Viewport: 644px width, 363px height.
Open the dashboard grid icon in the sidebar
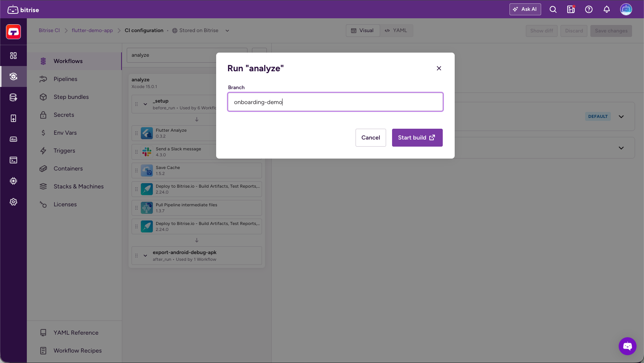[13, 56]
